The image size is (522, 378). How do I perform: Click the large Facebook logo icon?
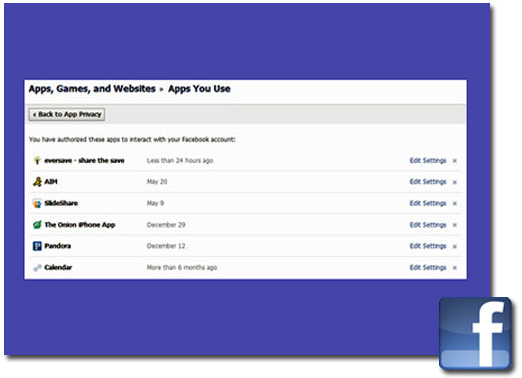pyautogui.click(x=476, y=334)
